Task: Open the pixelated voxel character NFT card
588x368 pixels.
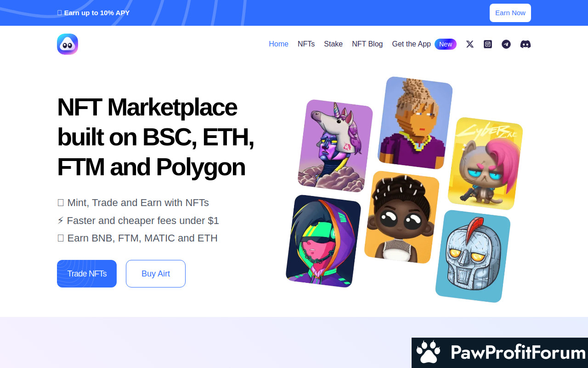Action: coord(415,123)
